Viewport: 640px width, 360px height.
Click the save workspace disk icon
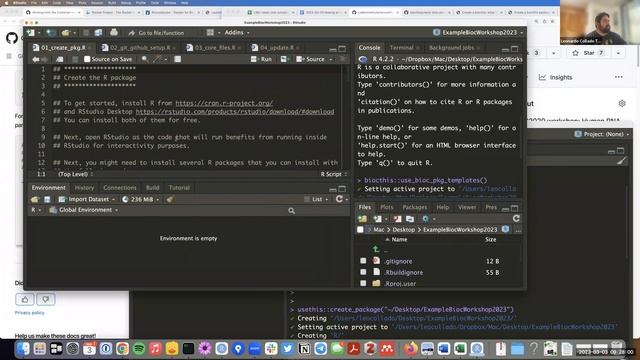pos(47,199)
